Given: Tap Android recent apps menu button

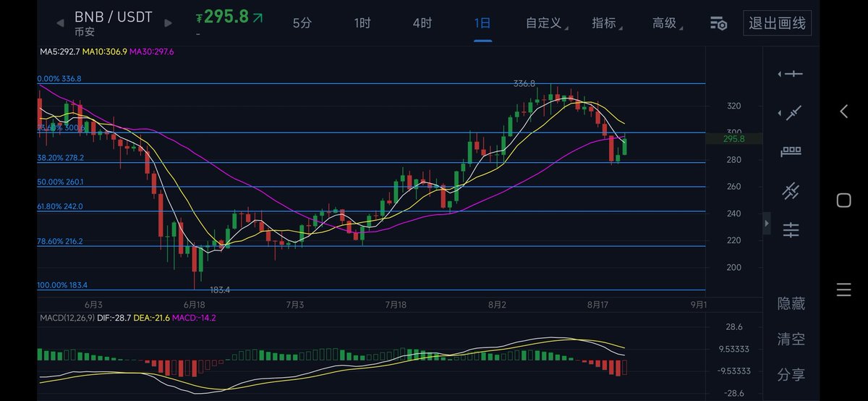Looking at the screenshot, I should pyautogui.click(x=843, y=290).
